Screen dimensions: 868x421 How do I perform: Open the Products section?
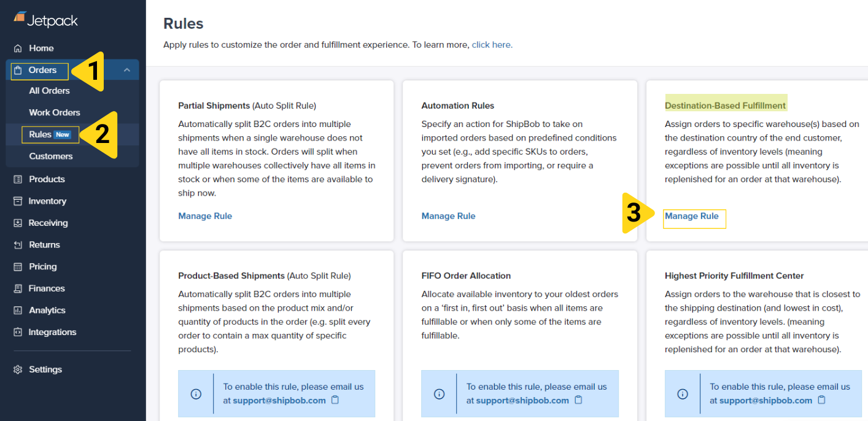click(x=45, y=179)
